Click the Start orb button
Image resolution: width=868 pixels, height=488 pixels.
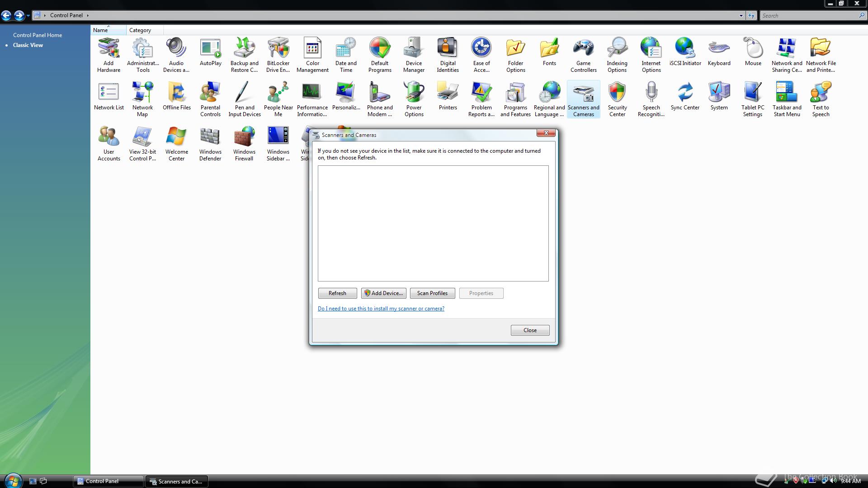13,481
